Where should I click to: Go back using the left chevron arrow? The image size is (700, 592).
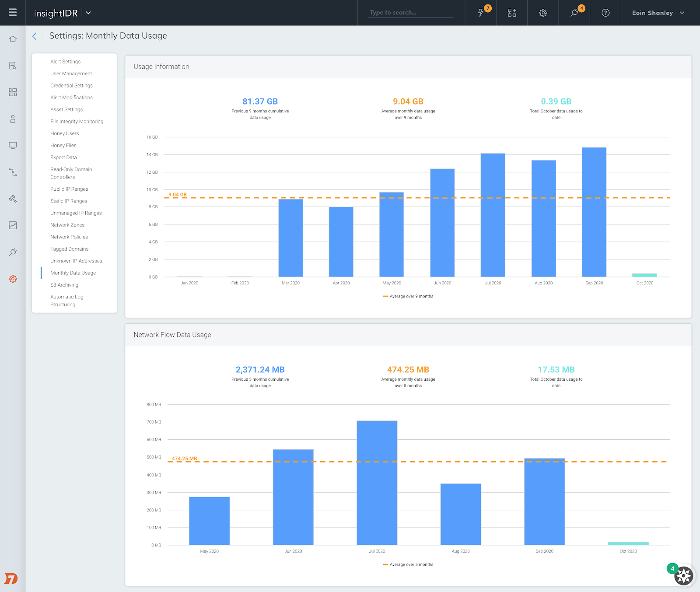34,36
